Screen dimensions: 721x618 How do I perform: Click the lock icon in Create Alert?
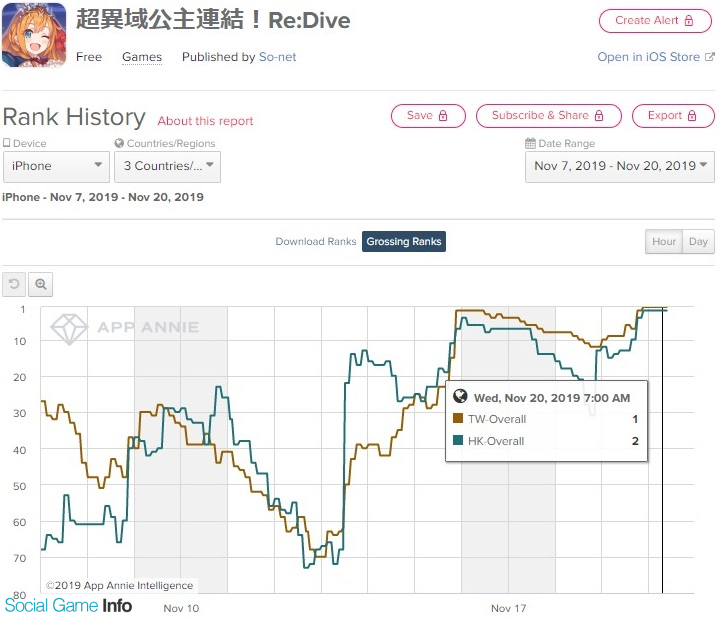[688, 21]
